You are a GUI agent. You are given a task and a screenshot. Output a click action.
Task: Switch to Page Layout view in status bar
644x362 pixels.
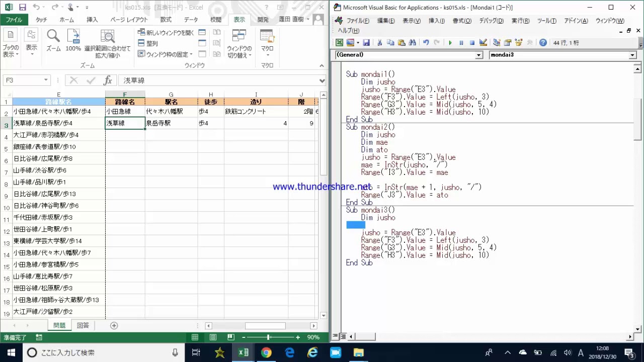click(213, 337)
